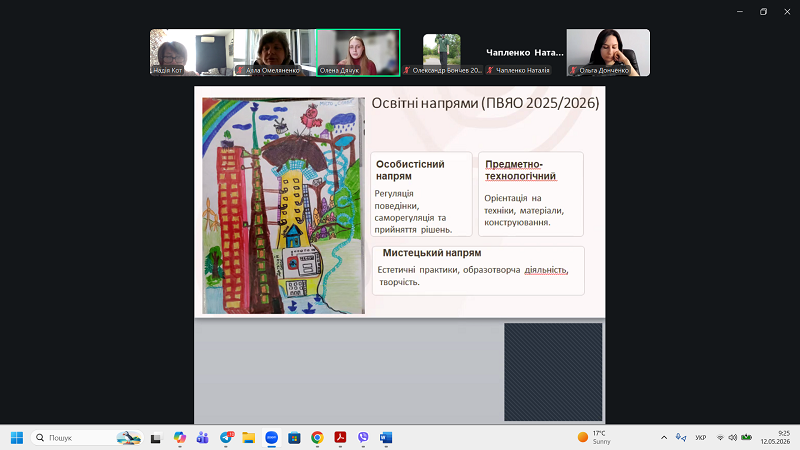The image size is (800, 450).
Task: Open Telegram with unread badge
Action: tap(226, 438)
